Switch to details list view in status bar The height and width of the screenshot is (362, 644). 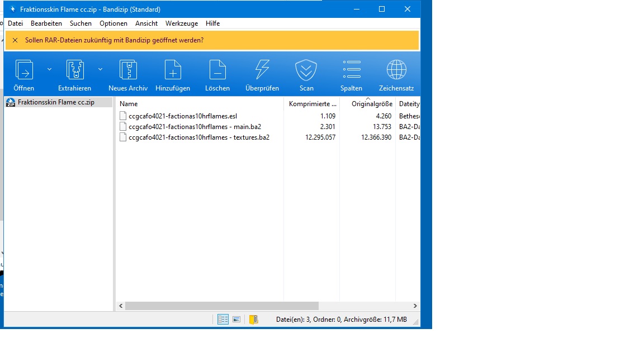coord(223,320)
